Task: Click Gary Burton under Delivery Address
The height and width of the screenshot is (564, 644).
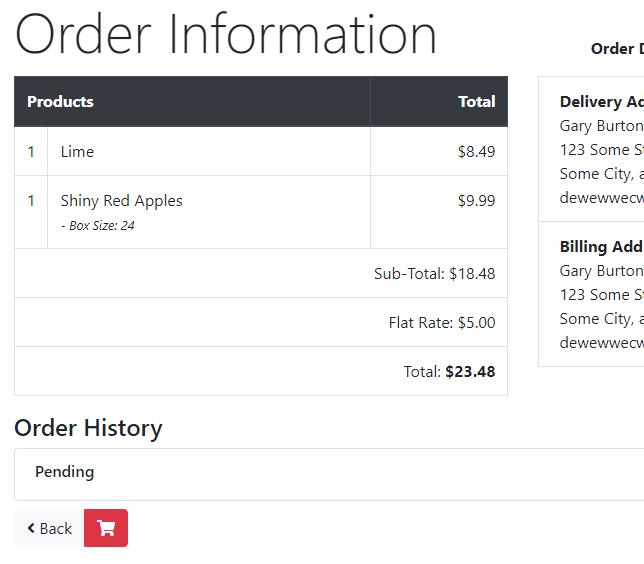Action: click(601, 126)
